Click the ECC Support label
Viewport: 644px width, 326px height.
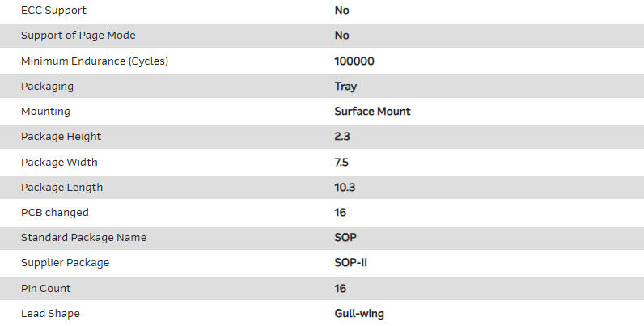point(53,11)
